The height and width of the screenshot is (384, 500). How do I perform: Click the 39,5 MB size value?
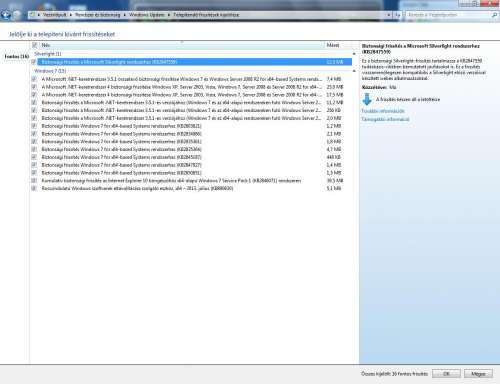click(x=335, y=180)
